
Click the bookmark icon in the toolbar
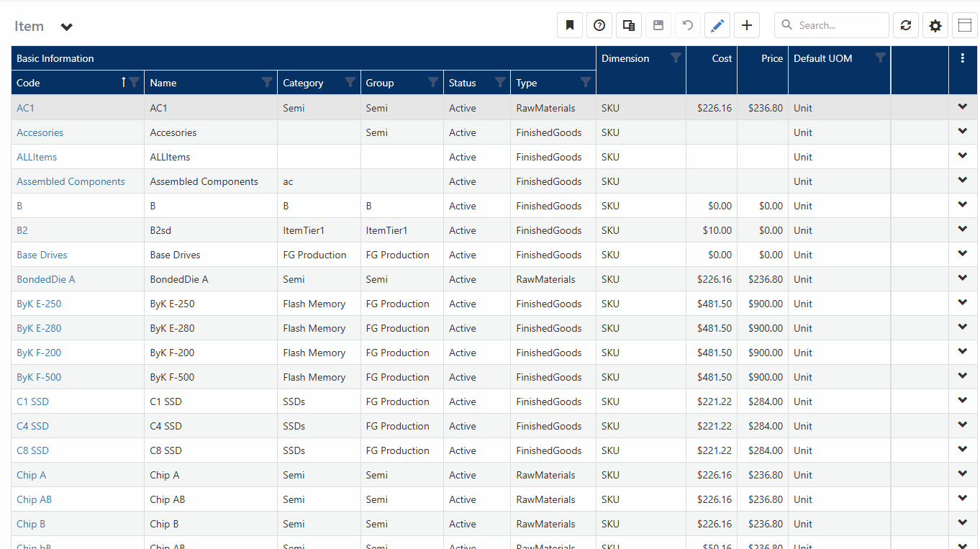569,26
